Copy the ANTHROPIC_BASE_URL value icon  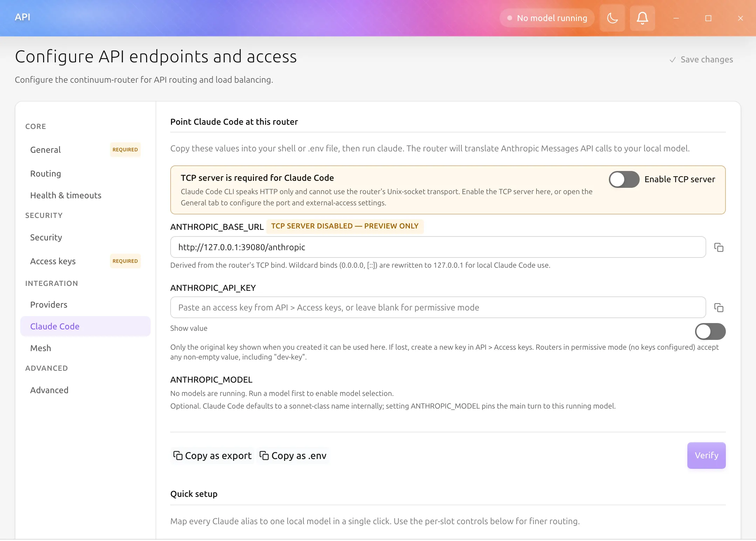(719, 247)
